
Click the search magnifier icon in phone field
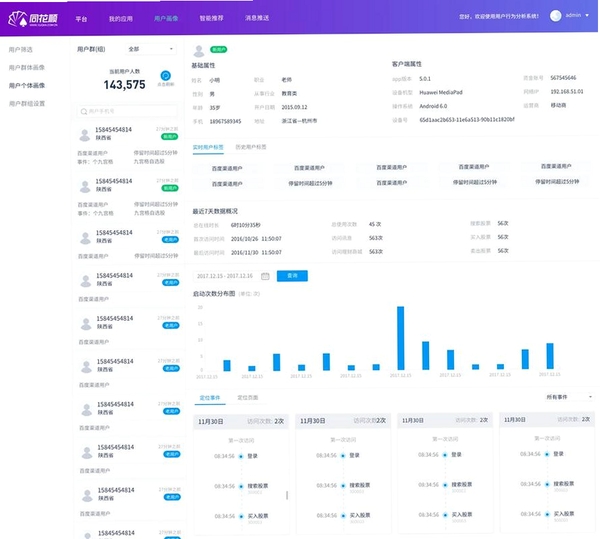click(83, 111)
